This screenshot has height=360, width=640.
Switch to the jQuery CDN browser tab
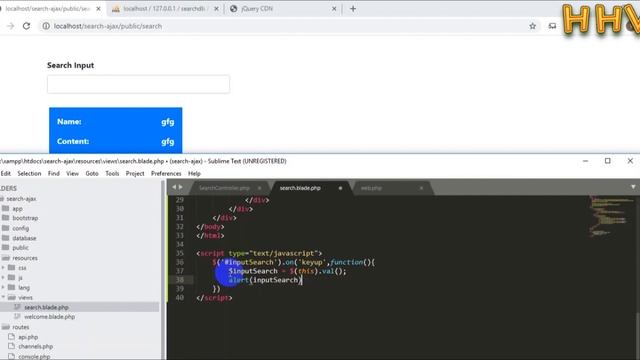point(282,9)
